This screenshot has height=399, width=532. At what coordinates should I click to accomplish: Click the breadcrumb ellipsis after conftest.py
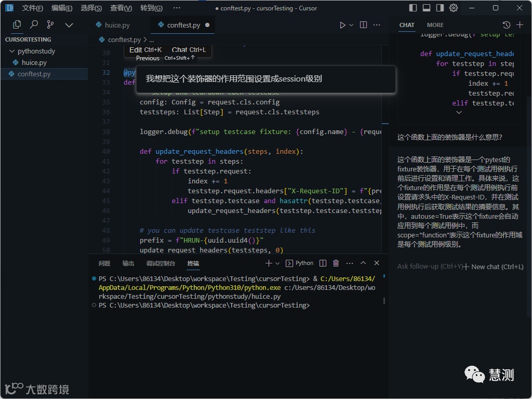[x=152, y=40]
